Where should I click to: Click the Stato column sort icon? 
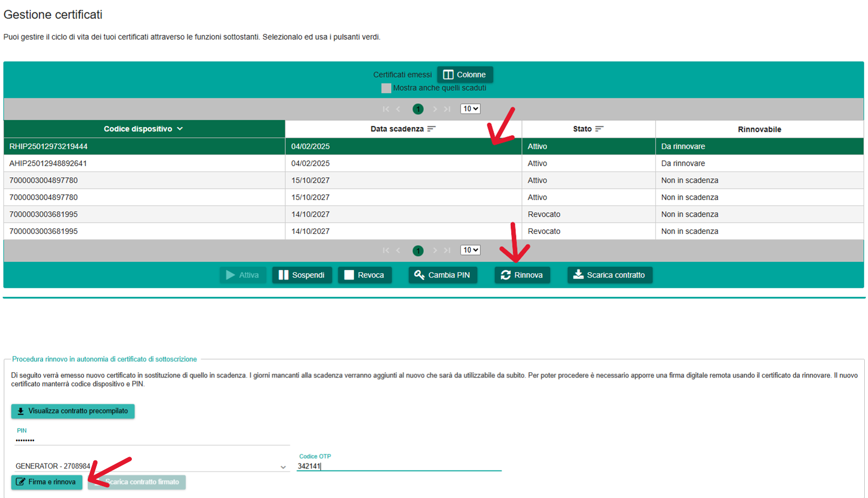coord(599,129)
